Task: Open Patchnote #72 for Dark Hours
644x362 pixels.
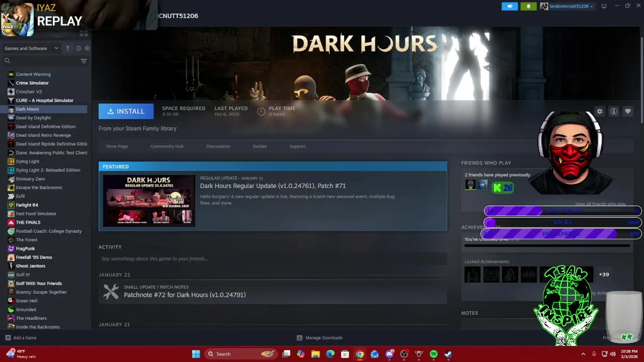Action: 185,295
